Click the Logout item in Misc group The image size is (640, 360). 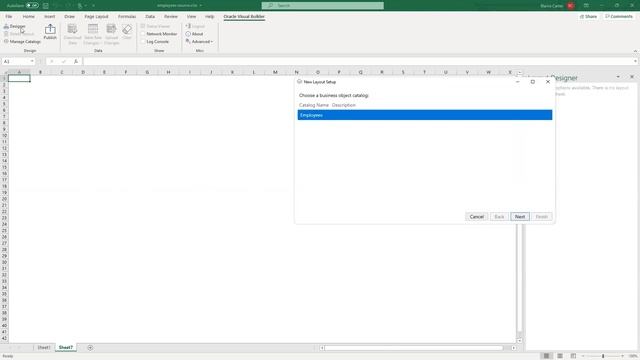click(x=195, y=26)
